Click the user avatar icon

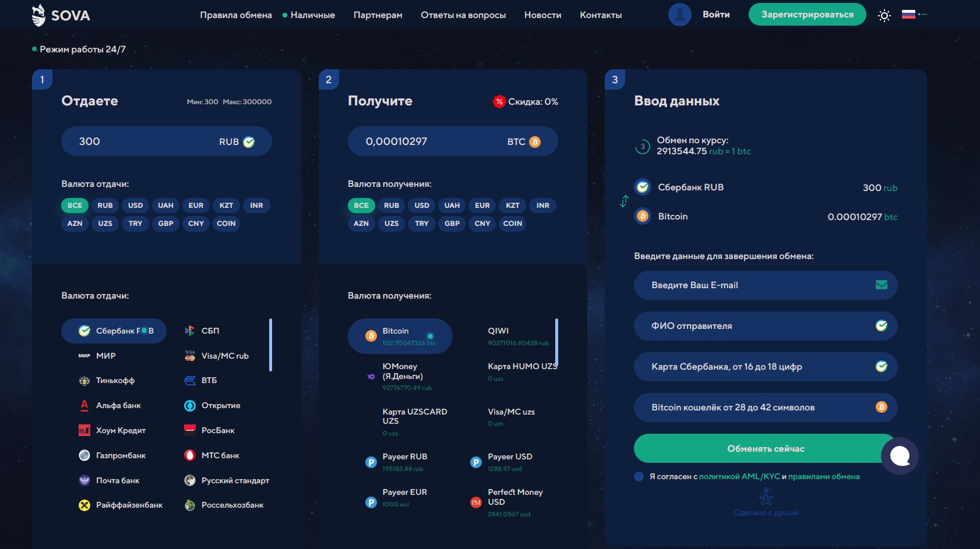tap(679, 15)
